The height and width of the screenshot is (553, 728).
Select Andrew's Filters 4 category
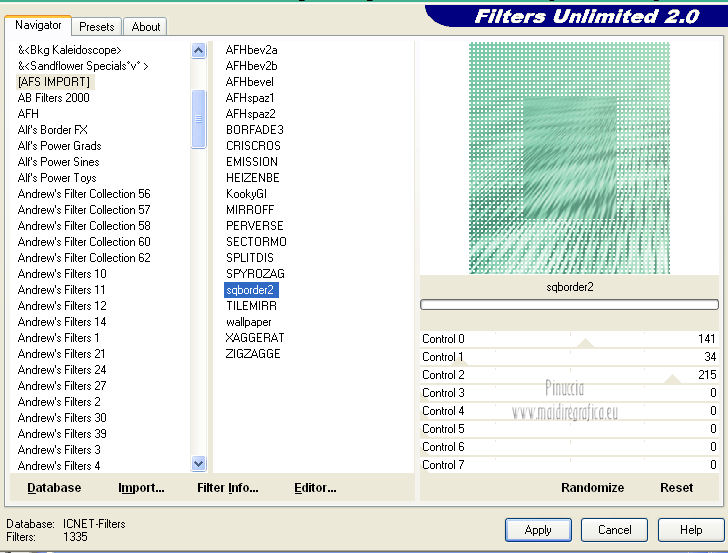pyautogui.click(x=59, y=466)
